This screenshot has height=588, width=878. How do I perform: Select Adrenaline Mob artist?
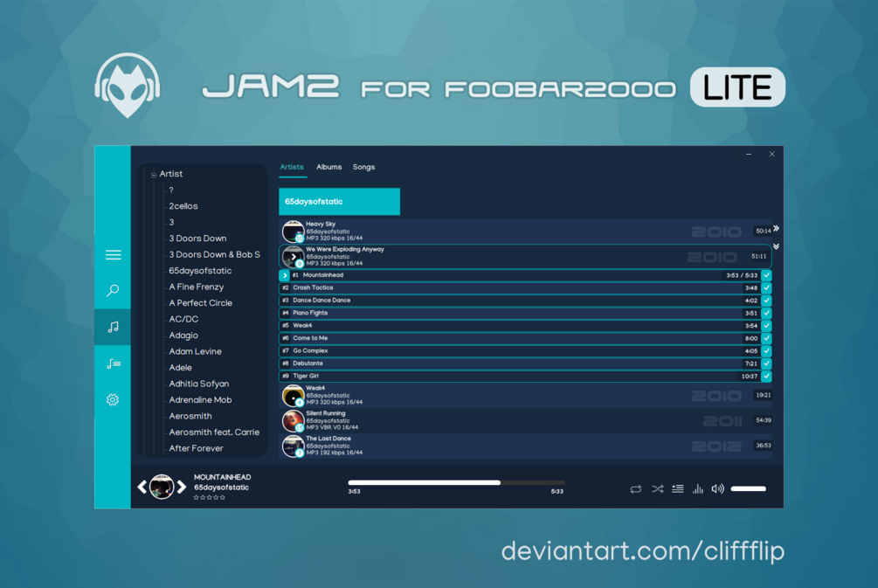point(200,400)
